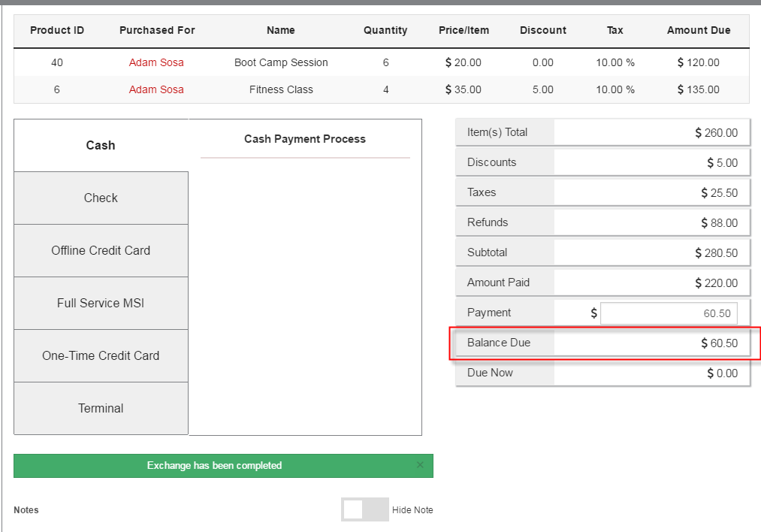Open Adam Sosa link in Boot Camp row

coord(156,62)
